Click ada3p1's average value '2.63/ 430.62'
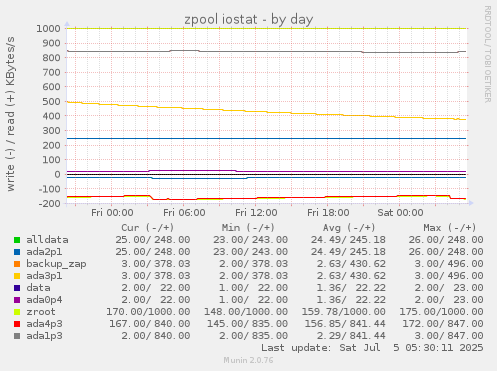497x371 pixels. coord(351,276)
